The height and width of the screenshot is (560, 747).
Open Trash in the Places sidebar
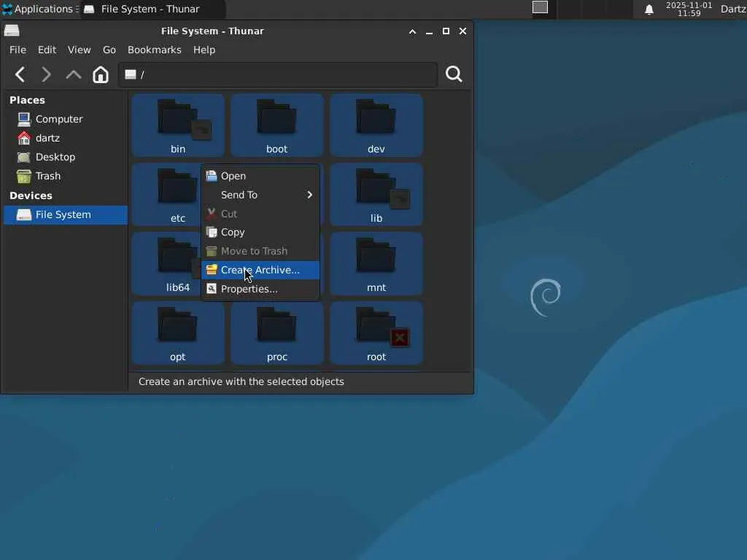pyautogui.click(x=48, y=176)
